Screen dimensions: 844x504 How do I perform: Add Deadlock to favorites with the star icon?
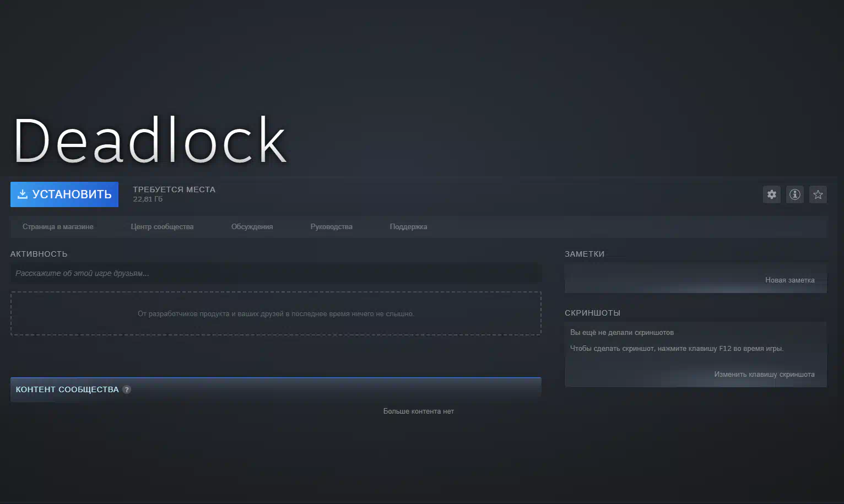click(818, 194)
